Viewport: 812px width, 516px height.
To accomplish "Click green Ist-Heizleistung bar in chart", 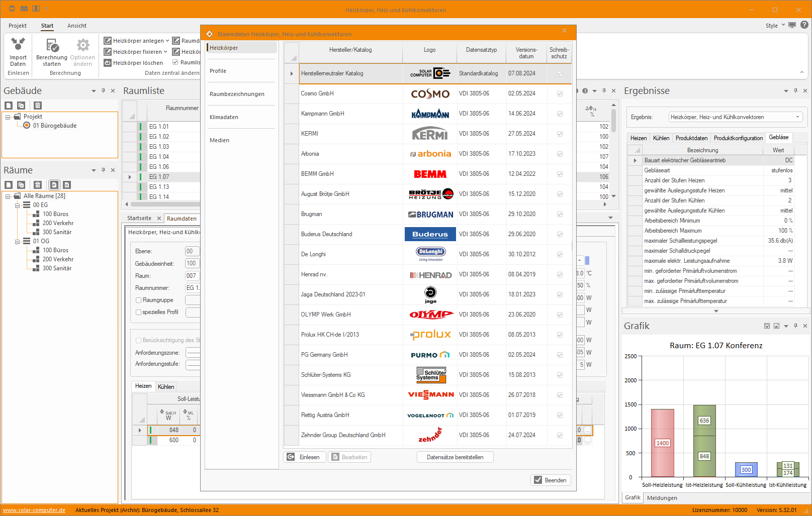I will click(704, 441).
